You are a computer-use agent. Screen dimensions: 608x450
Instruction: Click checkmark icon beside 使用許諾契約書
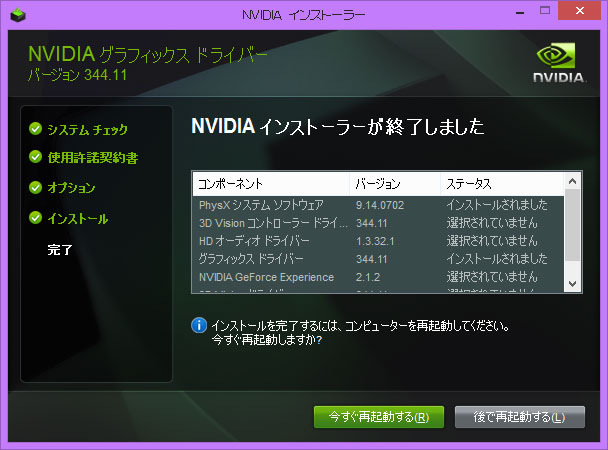tap(35, 157)
